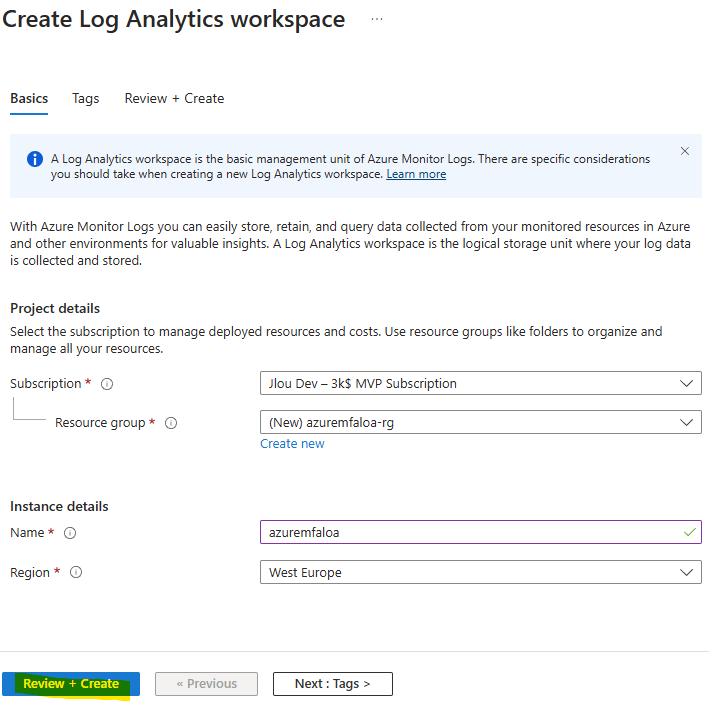This screenshot has height=703, width=709.
Task: Dismiss the blue information banner
Action: coord(685,151)
